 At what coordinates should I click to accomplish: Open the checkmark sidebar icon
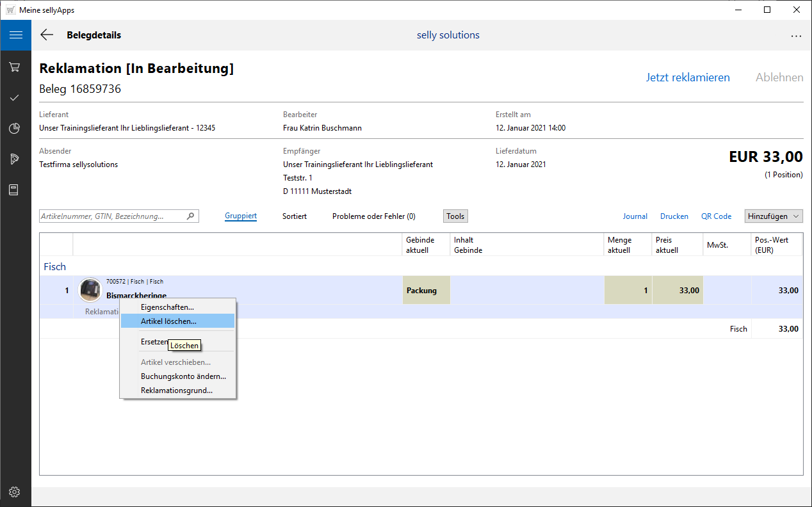[15, 98]
